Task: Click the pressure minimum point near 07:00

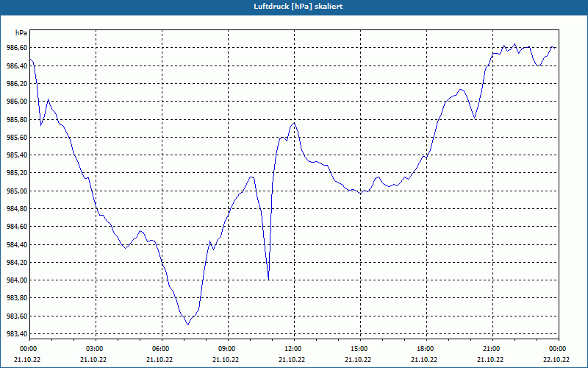Action: pos(188,325)
